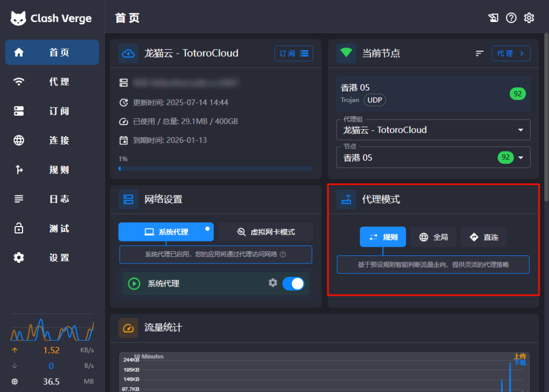Open the 连接 page via globe icon
This screenshot has height=392, width=549.
pyautogui.click(x=18, y=140)
